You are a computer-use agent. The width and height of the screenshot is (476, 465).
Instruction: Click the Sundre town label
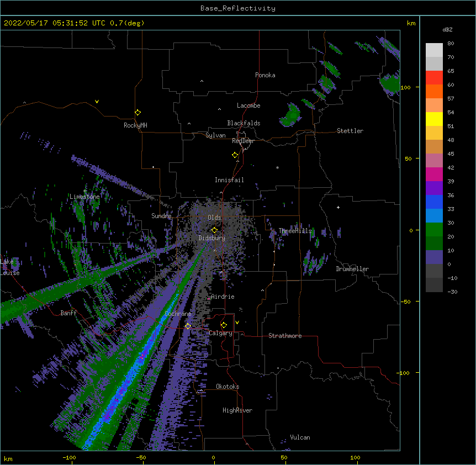click(x=161, y=216)
